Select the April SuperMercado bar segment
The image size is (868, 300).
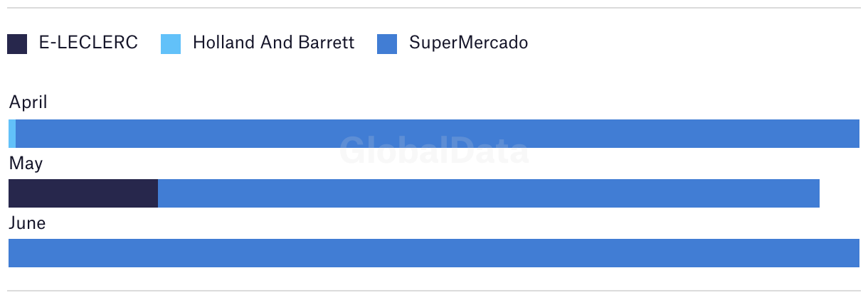point(438,134)
